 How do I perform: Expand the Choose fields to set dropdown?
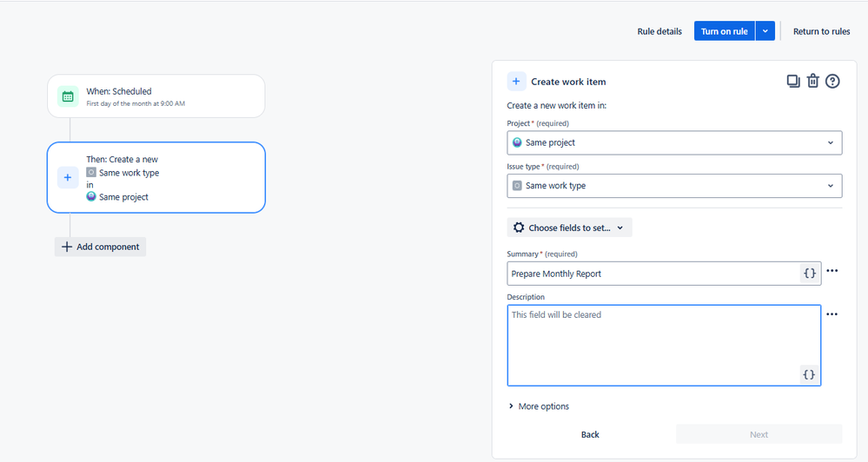point(569,228)
